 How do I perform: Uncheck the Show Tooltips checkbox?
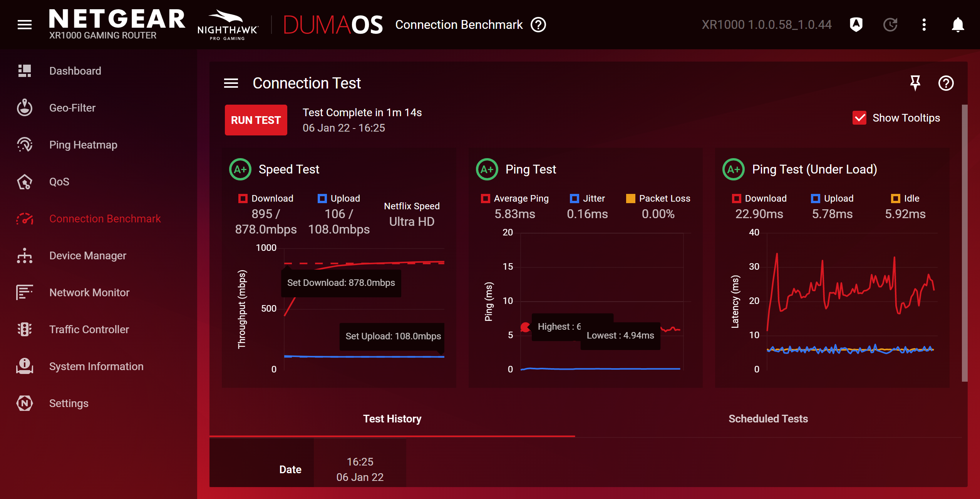click(x=859, y=118)
